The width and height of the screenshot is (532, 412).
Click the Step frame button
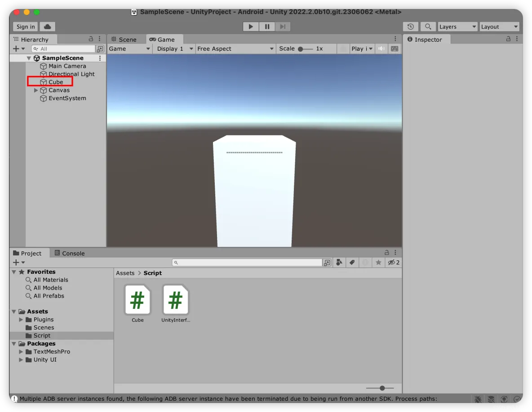283,26
